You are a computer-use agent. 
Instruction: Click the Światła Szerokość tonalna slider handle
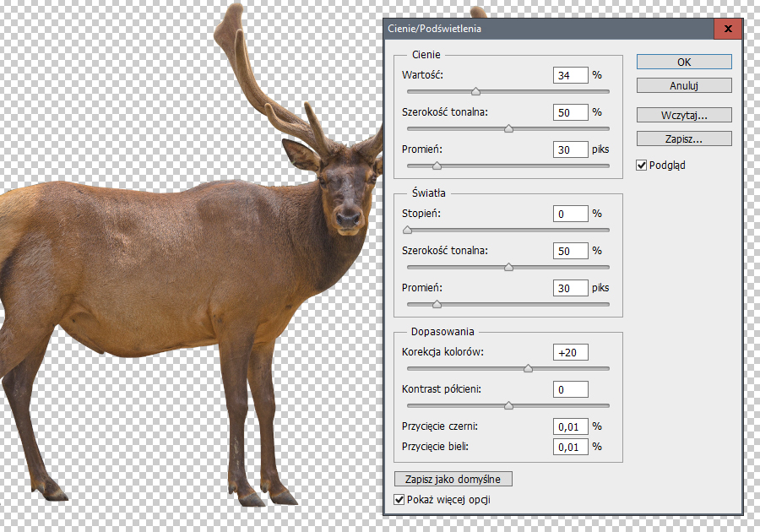(508, 268)
